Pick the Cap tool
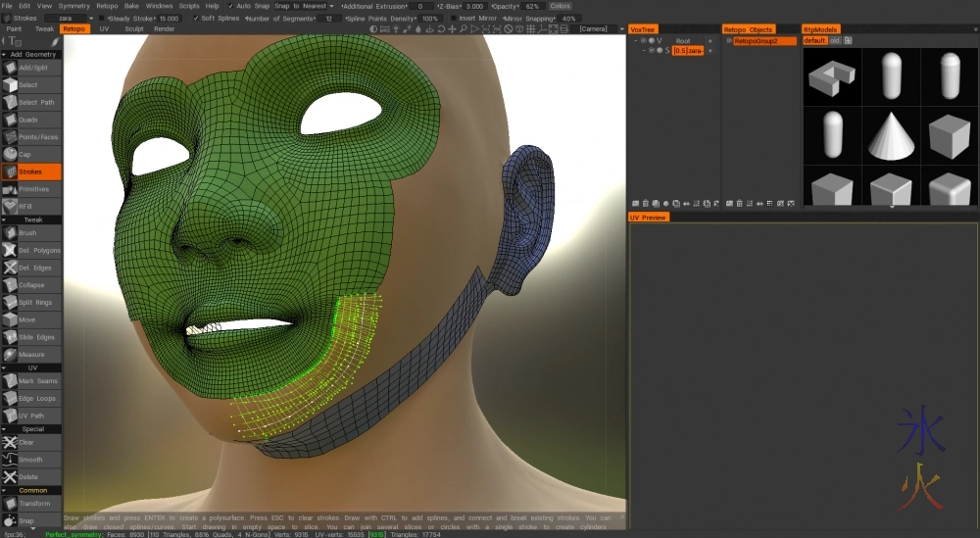The image size is (980, 538). [x=31, y=154]
